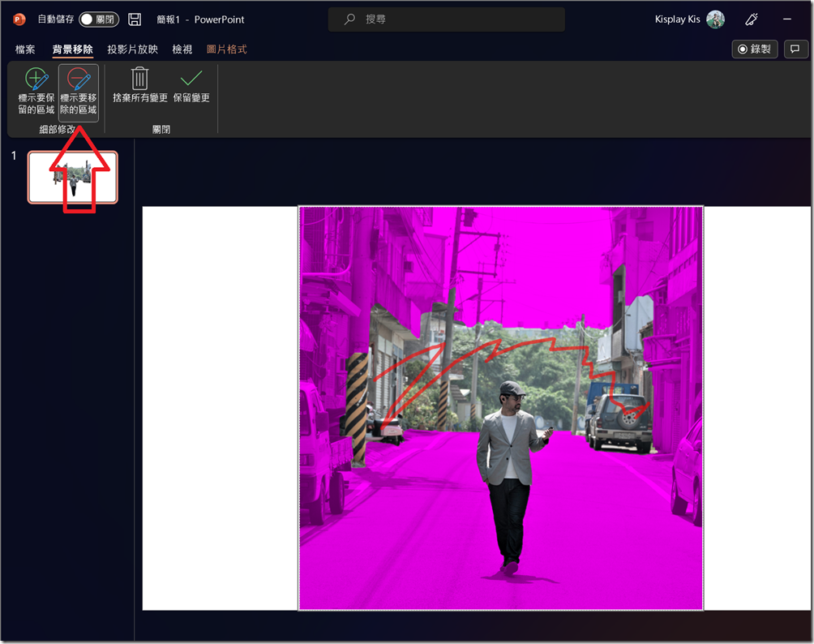Click the Save disk icon
This screenshot has width=814, height=644.
click(135, 19)
